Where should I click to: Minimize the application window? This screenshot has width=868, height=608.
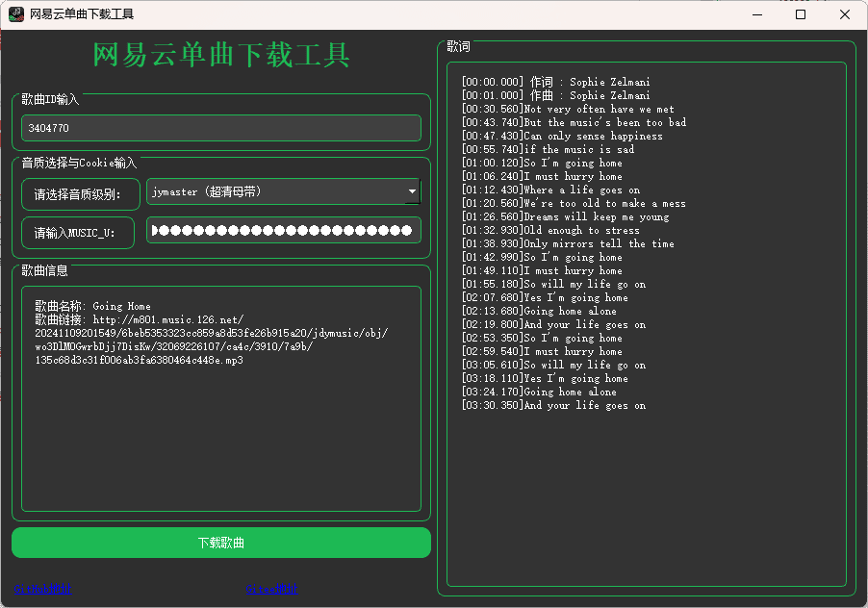click(x=756, y=14)
